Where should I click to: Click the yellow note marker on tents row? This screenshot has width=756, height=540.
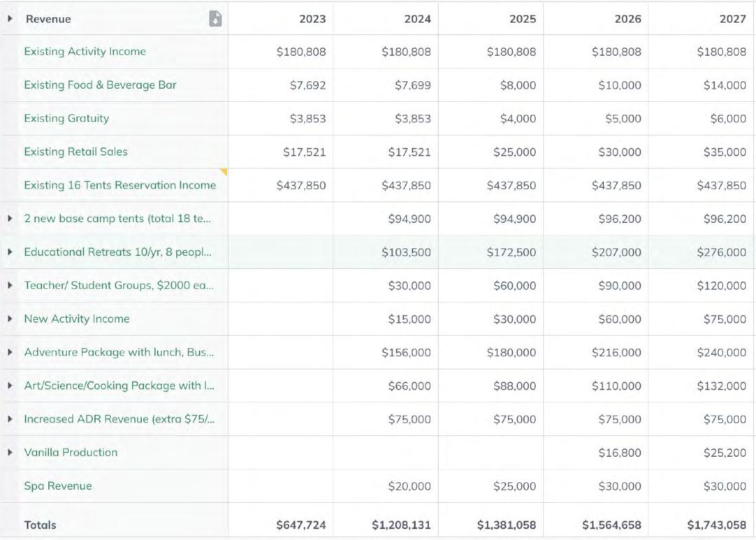(x=224, y=171)
